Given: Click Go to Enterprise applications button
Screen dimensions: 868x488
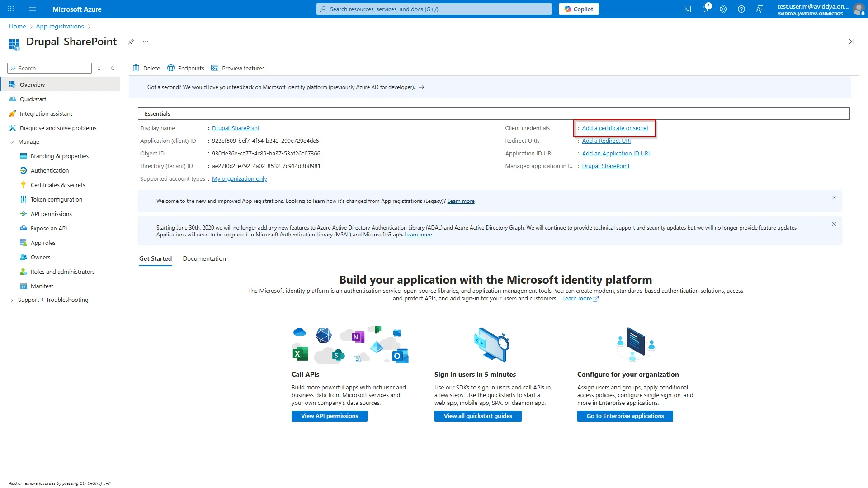Looking at the screenshot, I should click(x=625, y=416).
